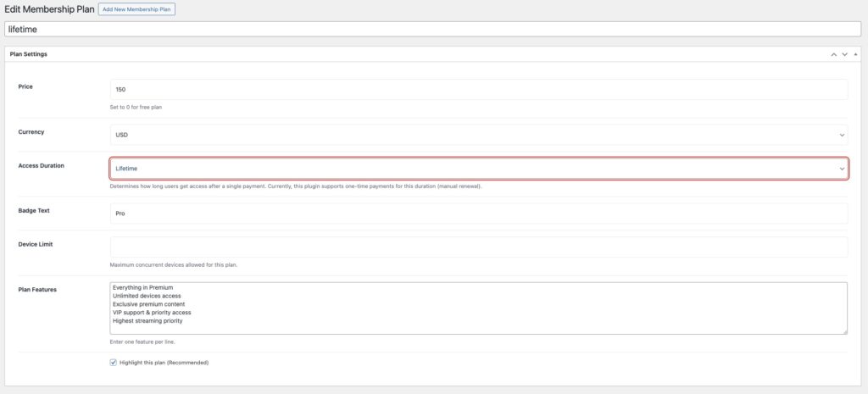Open the Access Duration dropdown set to Lifetime
Screen dimensions: 868x394
tap(478, 169)
